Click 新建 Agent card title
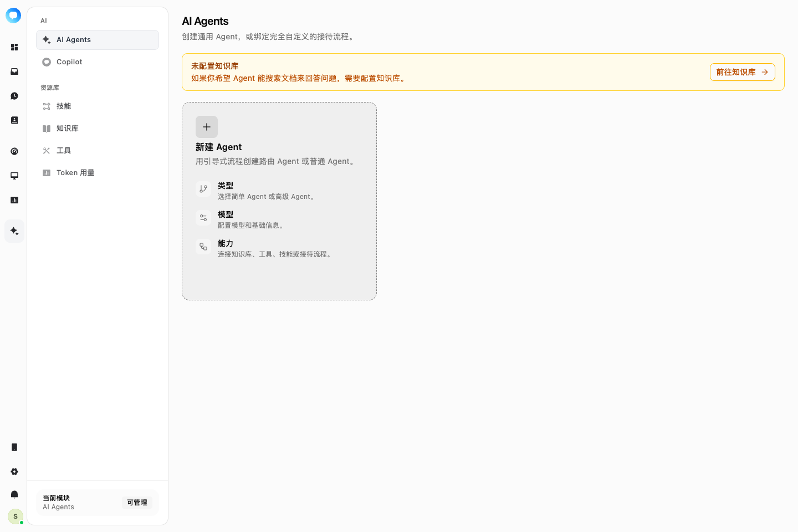The image size is (798, 532). 219,147
